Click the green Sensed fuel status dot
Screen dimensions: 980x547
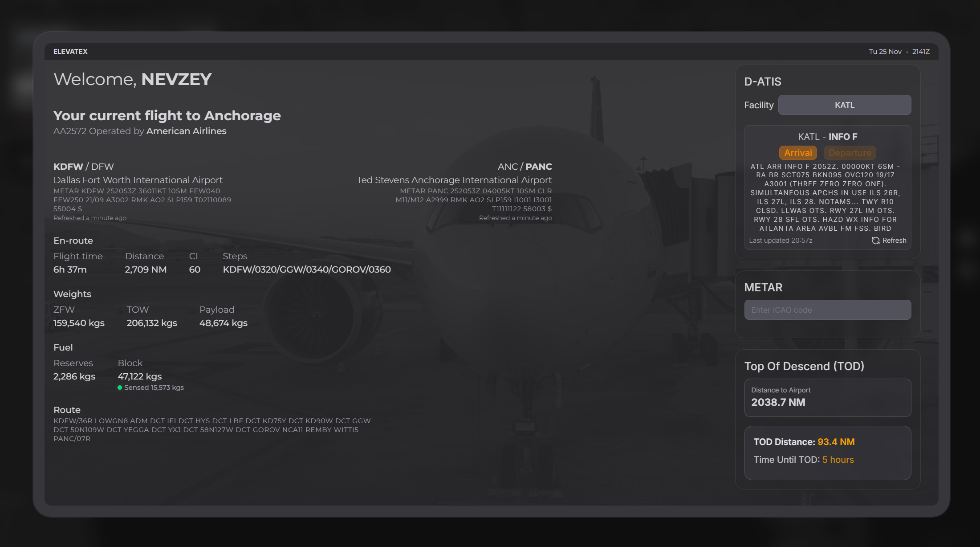click(x=120, y=388)
